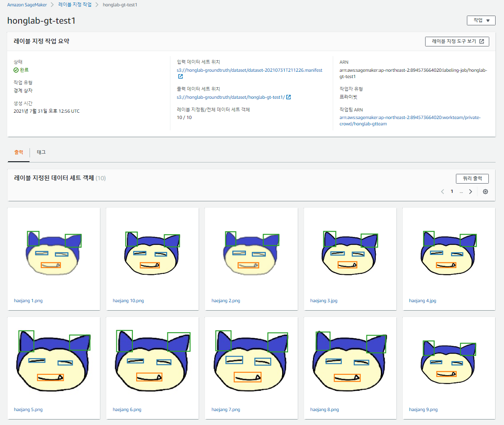Click the haejang 1.png thumbnail image
This screenshot has width=504, height=425.
point(54,252)
